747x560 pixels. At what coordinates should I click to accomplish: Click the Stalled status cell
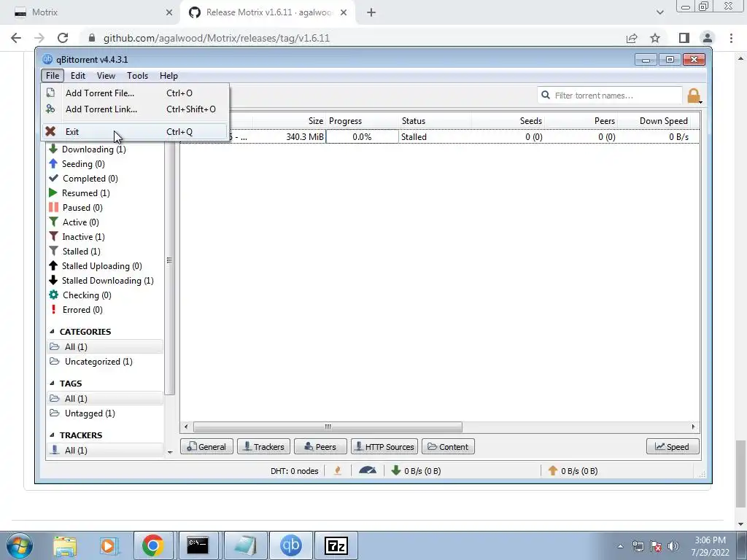pyautogui.click(x=435, y=137)
